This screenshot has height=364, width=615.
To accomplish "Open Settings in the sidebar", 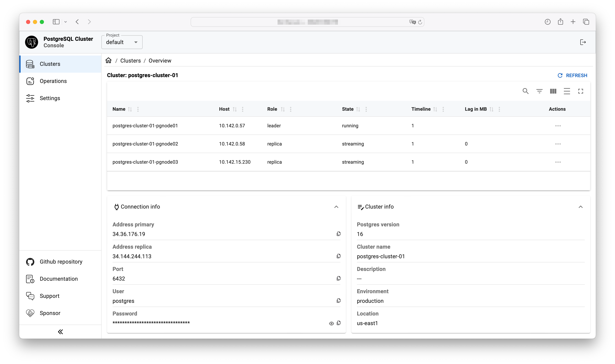I will [x=60, y=98].
